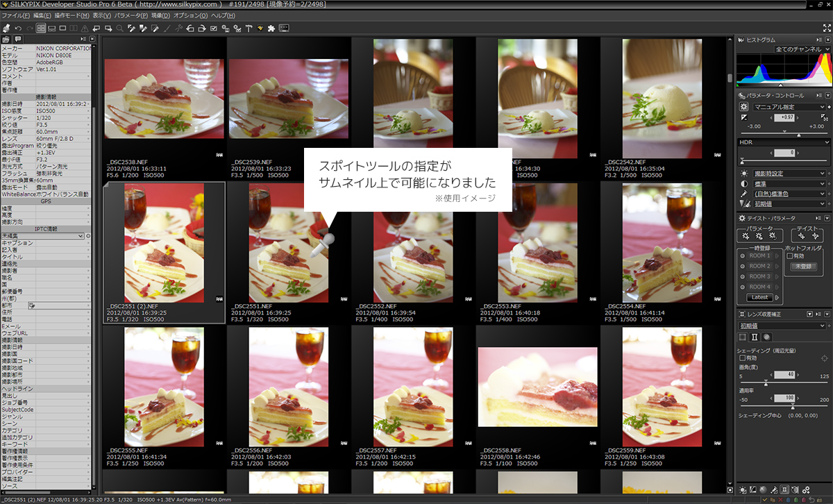833x504 pixels.
Task: Click the white balance sun icon
Action: (x=744, y=174)
